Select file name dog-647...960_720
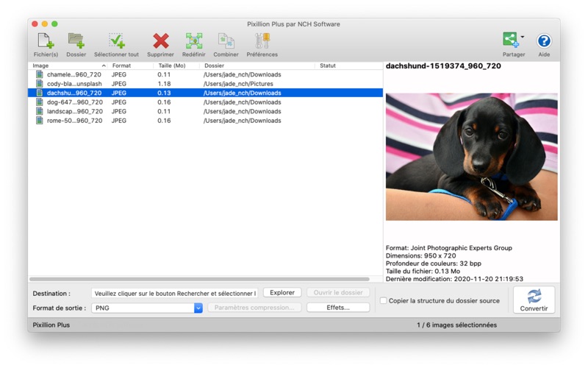This screenshot has width=588, height=368. click(75, 102)
